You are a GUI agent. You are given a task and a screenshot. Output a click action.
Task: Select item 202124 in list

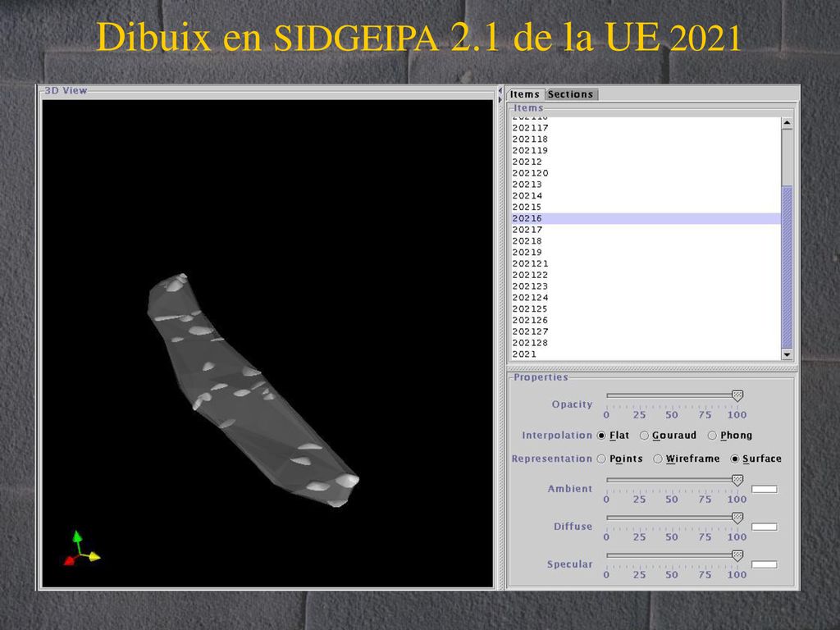pos(646,297)
